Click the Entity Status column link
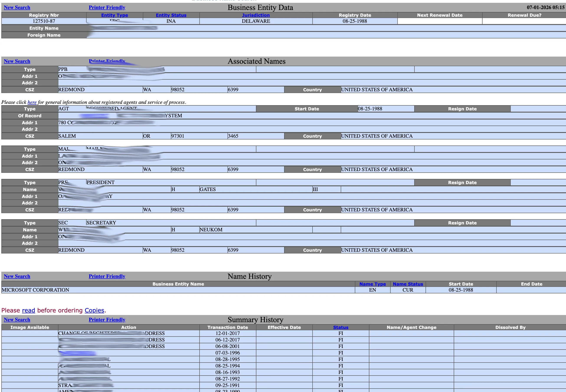566x392 pixels. pyautogui.click(x=171, y=15)
